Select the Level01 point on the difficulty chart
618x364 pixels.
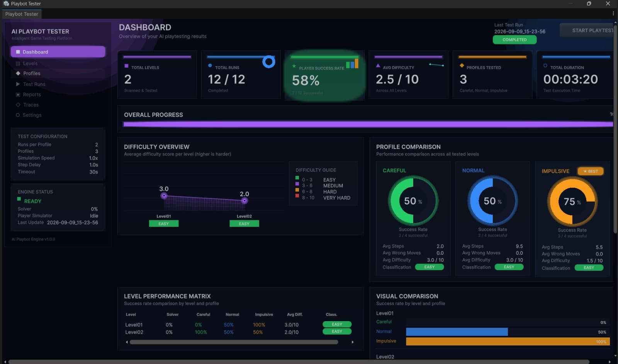tap(164, 196)
